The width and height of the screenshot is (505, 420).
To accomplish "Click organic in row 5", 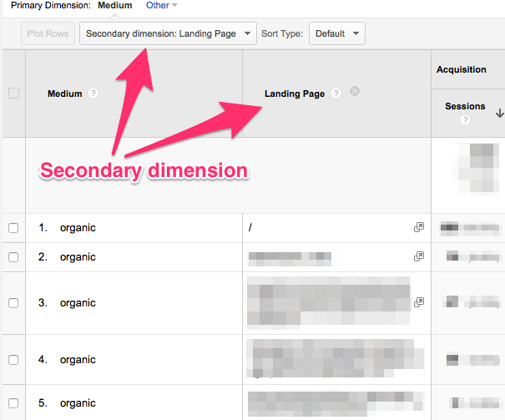I will [x=78, y=403].
